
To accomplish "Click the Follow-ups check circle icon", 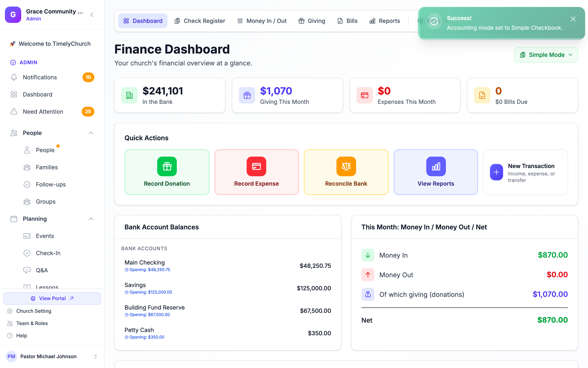I will point(27,184).
